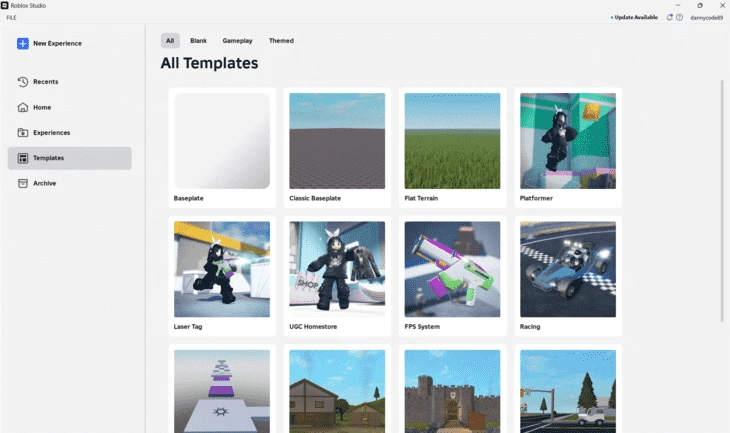Click the Racing caption text
The image size is (730, 433).
530,327
